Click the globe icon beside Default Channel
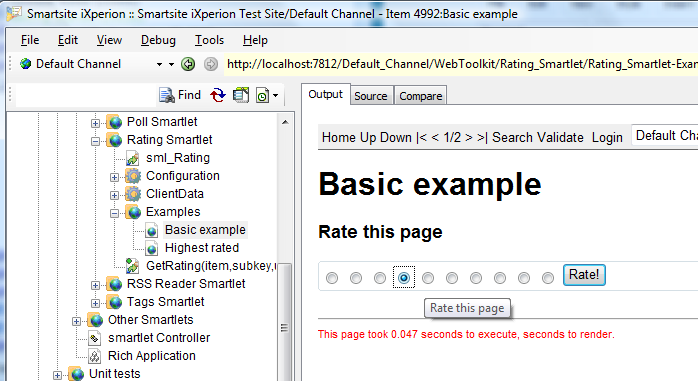This screenshot has width=698, height=381. [x=25, y=64]
